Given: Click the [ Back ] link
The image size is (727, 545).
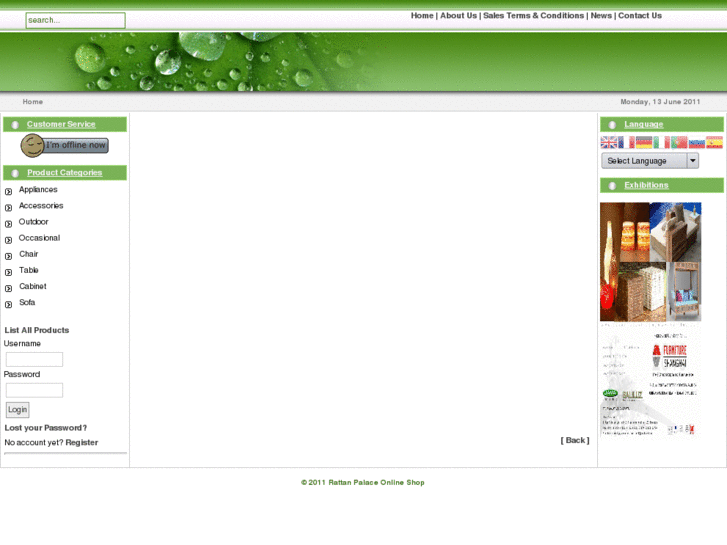Looking at the screenshot, I should pyautogui.click(x=575, y=440).
